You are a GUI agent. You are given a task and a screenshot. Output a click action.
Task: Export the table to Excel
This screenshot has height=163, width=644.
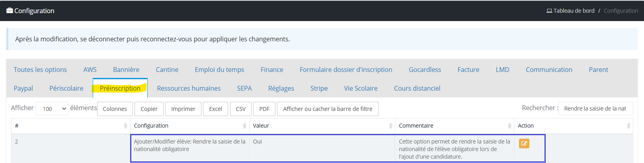click(x=215, y=109)
